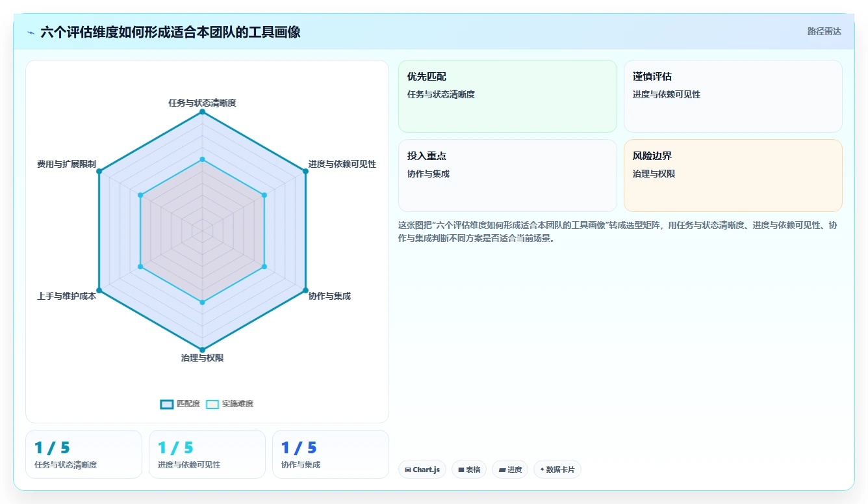
Task: Click the 1 / 5 进度与依赖可见性 stat card
Action: point(207,454)
